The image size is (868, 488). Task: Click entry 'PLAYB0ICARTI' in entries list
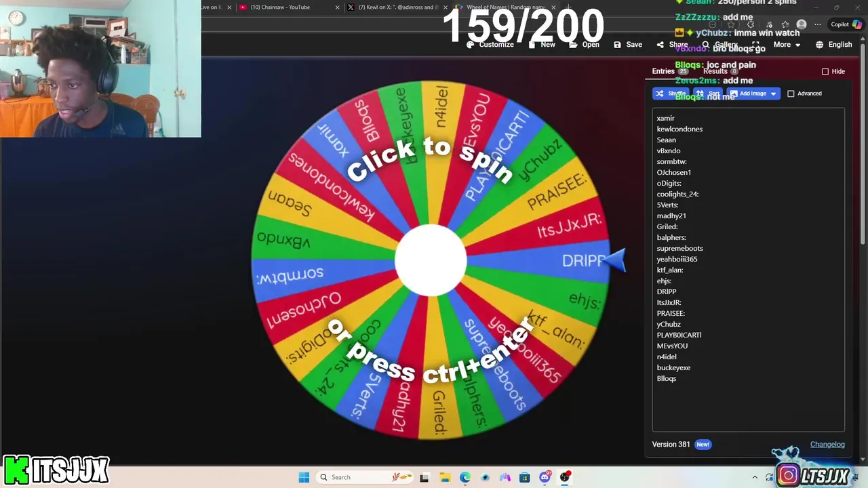(679, 335)
